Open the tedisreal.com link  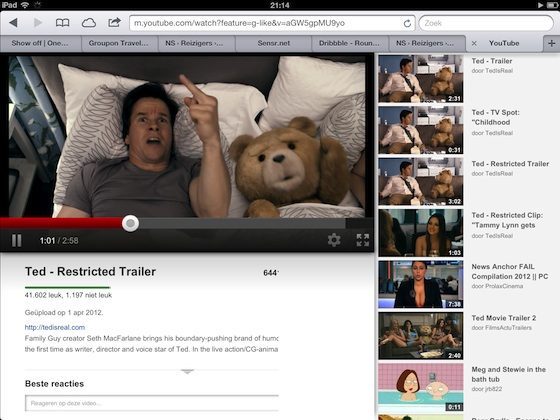click(55, 327)
